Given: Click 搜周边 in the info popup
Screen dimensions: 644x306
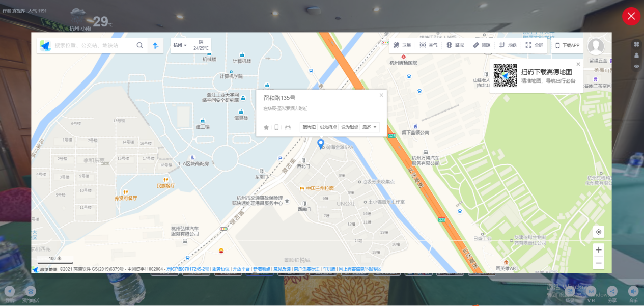Looking at the screenshot, I should (309, 127).
